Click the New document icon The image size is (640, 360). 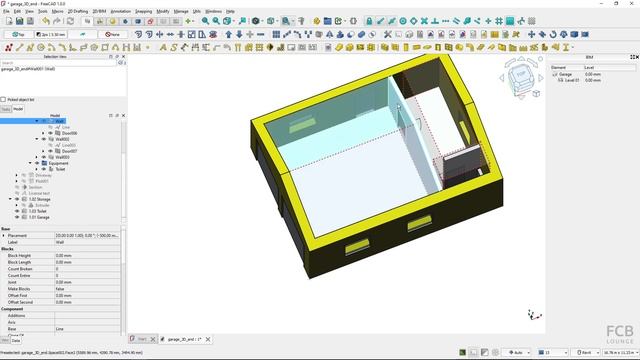click(x=9, y=21)
